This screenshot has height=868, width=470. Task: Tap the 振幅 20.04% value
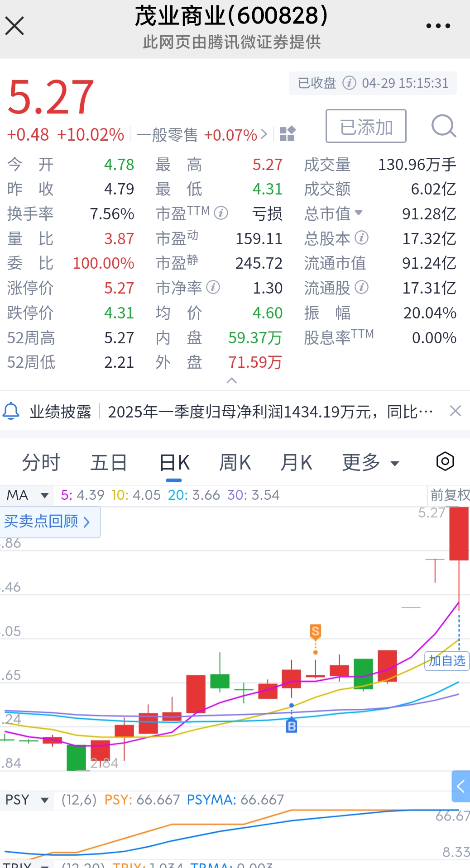(x=430, y=313)
